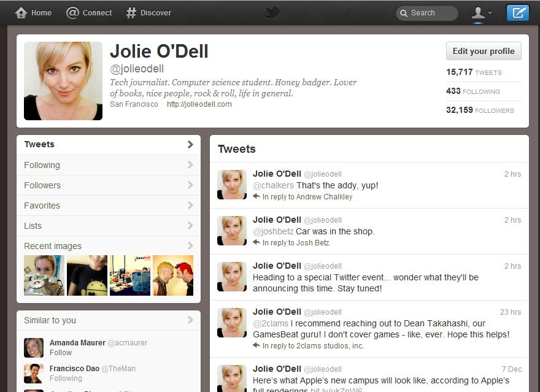
Task: Open Recent images section
Action: click(x=109, y=246)
